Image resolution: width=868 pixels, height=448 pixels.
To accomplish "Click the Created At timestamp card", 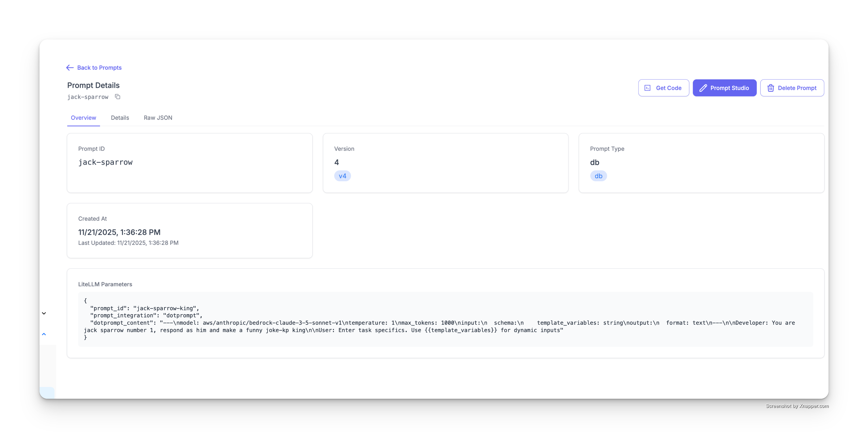I will pos(189,231).
